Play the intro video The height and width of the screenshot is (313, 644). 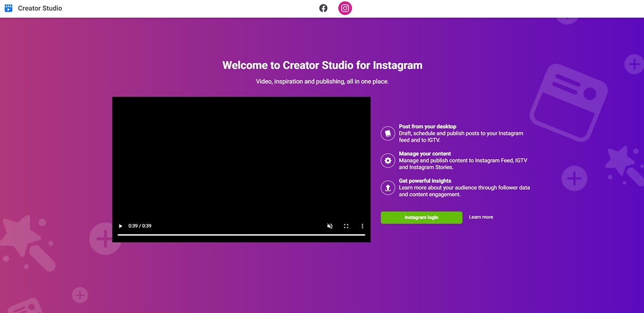tap(121, 226)
